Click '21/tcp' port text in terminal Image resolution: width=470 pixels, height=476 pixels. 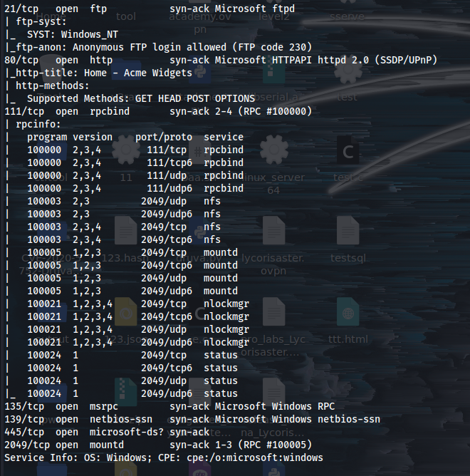point(21,9)
